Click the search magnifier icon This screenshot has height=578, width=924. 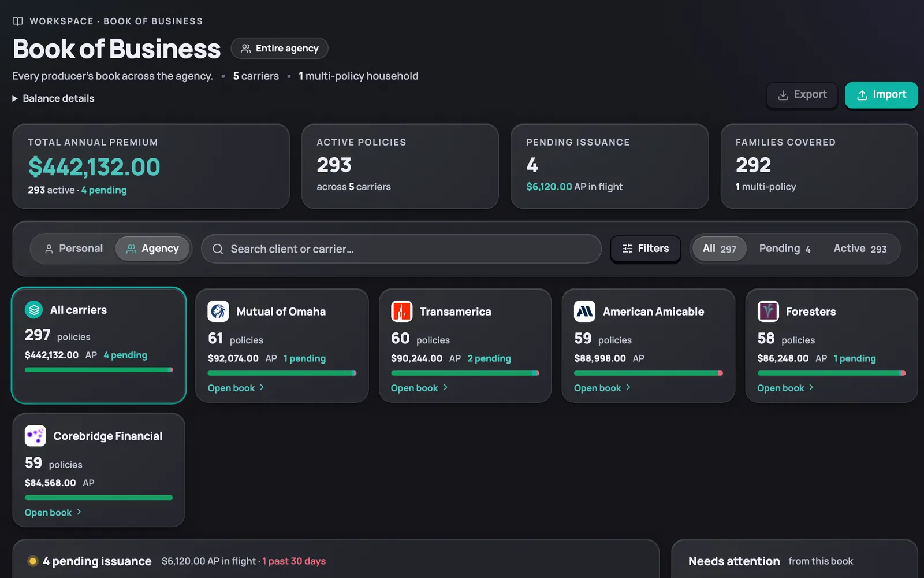click(218, 249)
